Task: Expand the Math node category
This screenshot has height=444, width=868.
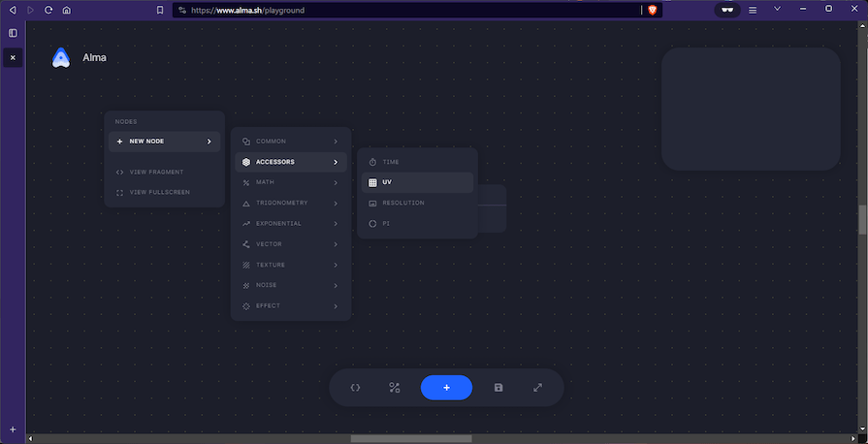Action: tap(290, 182)
